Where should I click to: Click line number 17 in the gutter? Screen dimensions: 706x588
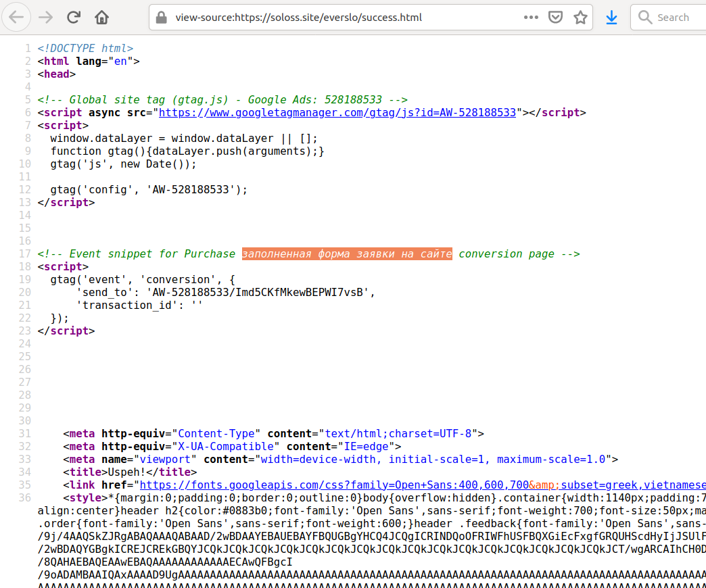[25, 253]
